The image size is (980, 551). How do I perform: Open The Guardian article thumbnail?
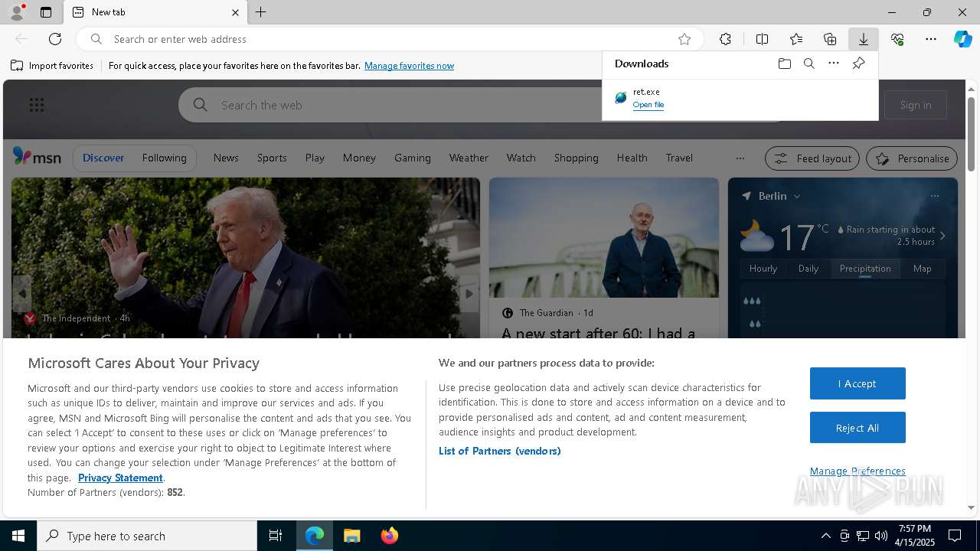tap(603, 237)
